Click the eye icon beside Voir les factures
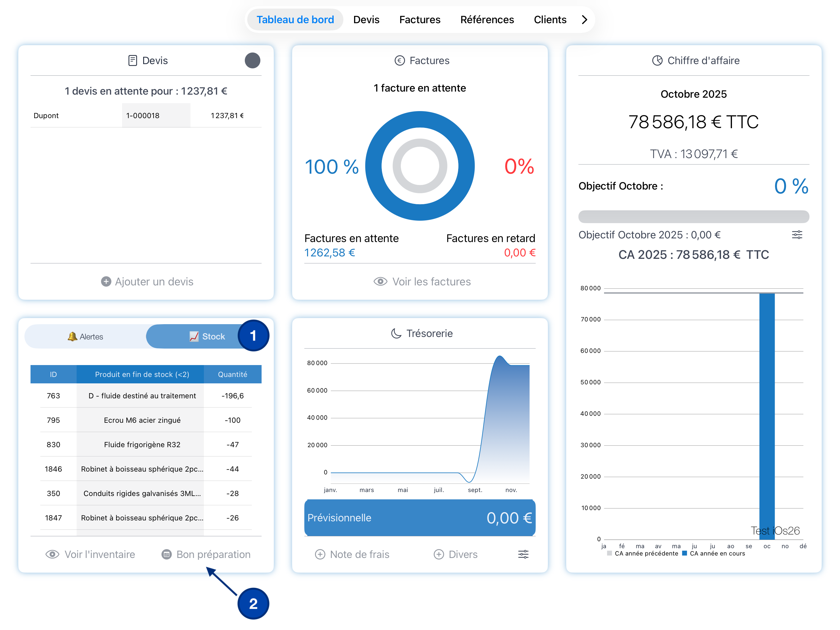Image resolution: width=840 pixels, height=630 pixels. (380, 281)
